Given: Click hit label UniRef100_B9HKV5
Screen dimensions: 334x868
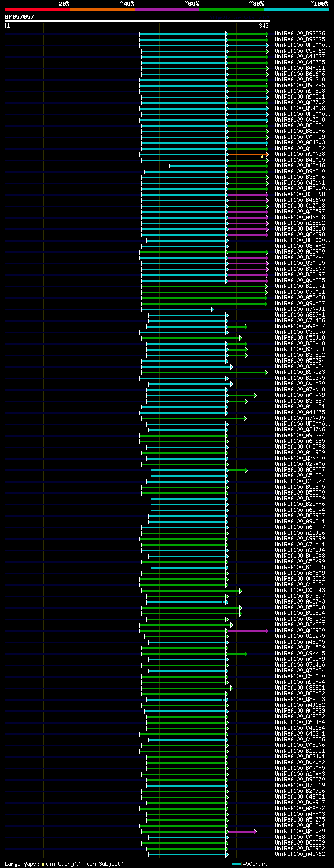Looking at the screenshot, I should coord(300,85).
